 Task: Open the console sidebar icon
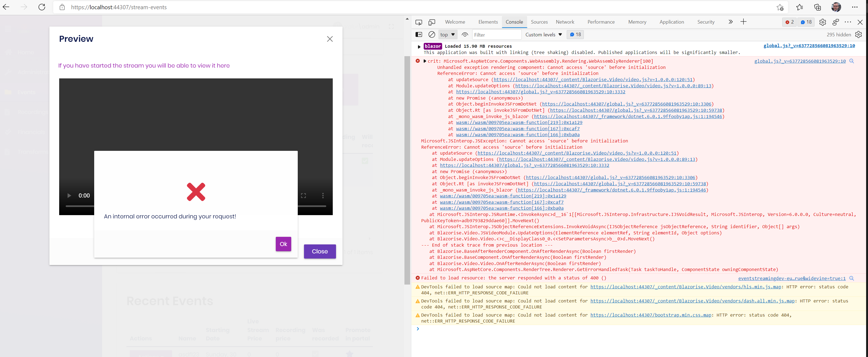pyautogui.click(x=419, y=34)
